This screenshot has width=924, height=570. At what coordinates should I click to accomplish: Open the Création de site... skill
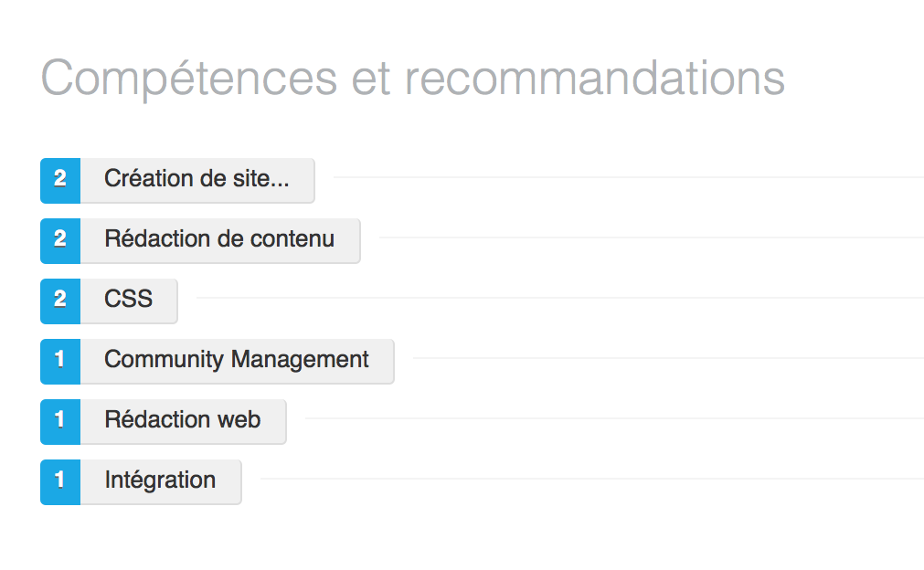(197, 181)
